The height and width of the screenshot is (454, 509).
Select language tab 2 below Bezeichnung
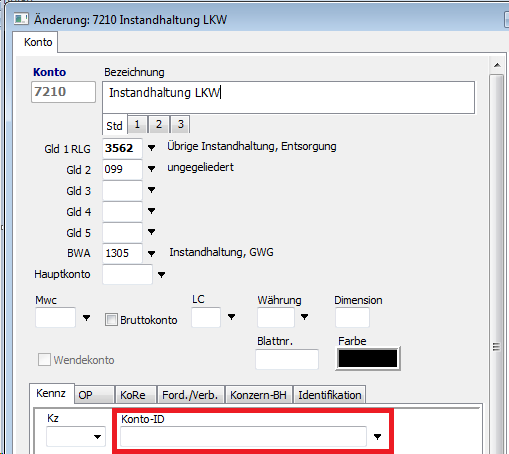point(159,124)
